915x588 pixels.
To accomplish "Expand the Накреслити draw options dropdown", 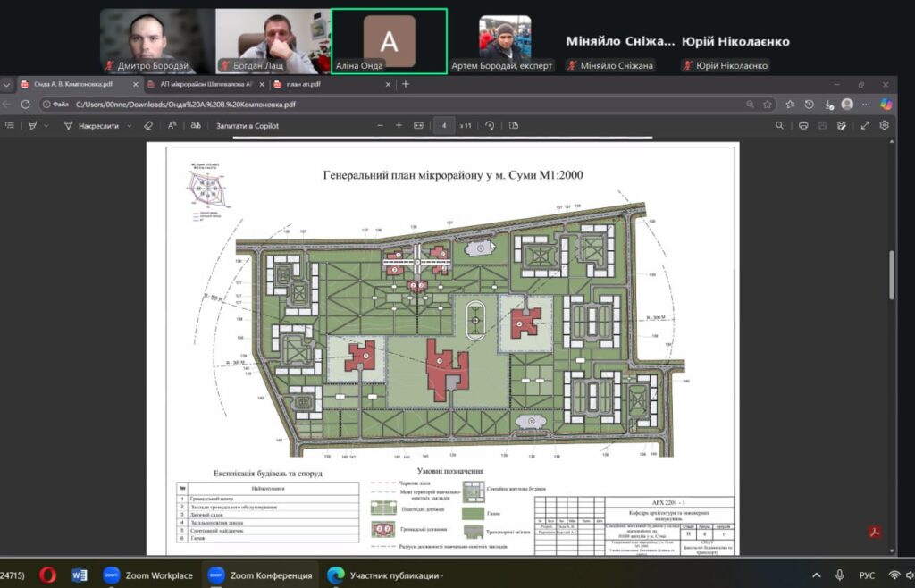I will pos(130,126).
